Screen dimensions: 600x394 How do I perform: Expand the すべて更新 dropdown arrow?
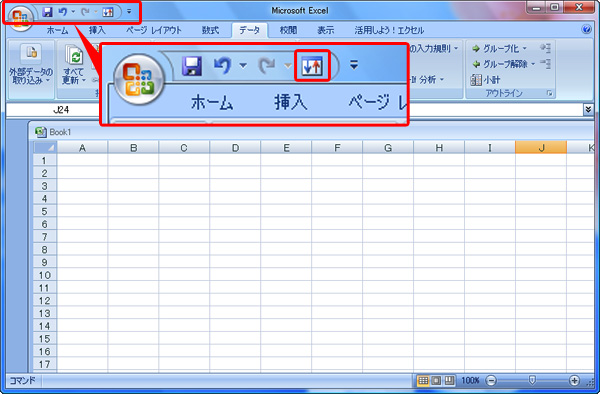[84, 80]
